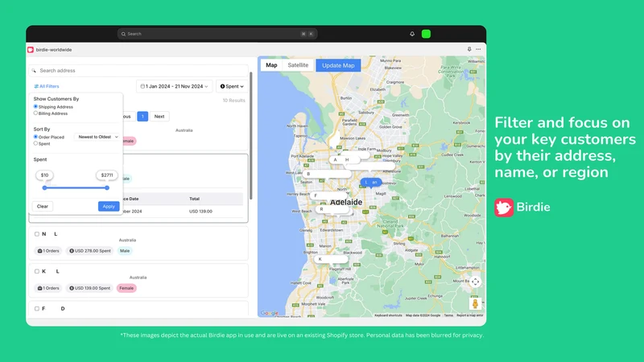Image resolution: width=644 pixels, height=362 pixels.
Task: Open the Spent dropdown next to date range
Action: [x=232, y=86]
